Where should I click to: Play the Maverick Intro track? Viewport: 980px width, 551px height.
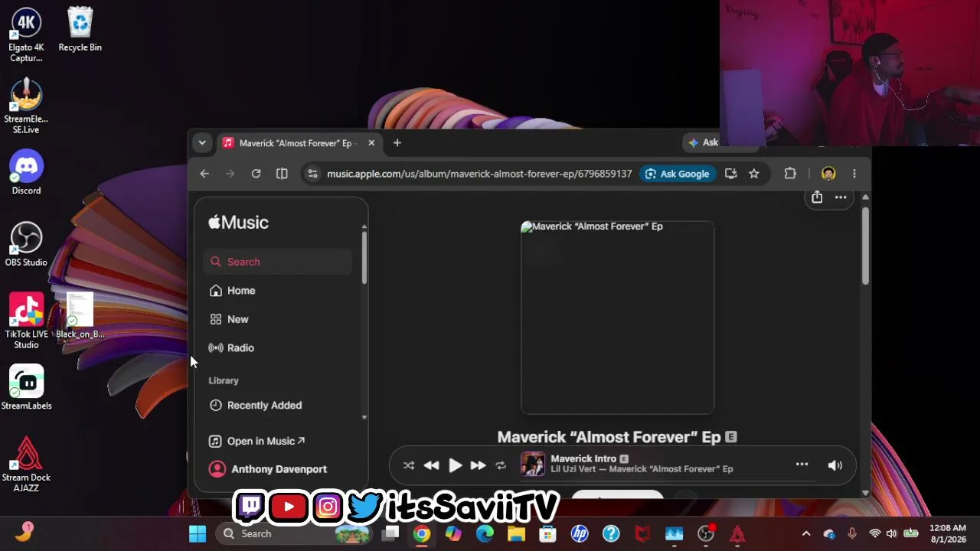(x=455, y=465)
